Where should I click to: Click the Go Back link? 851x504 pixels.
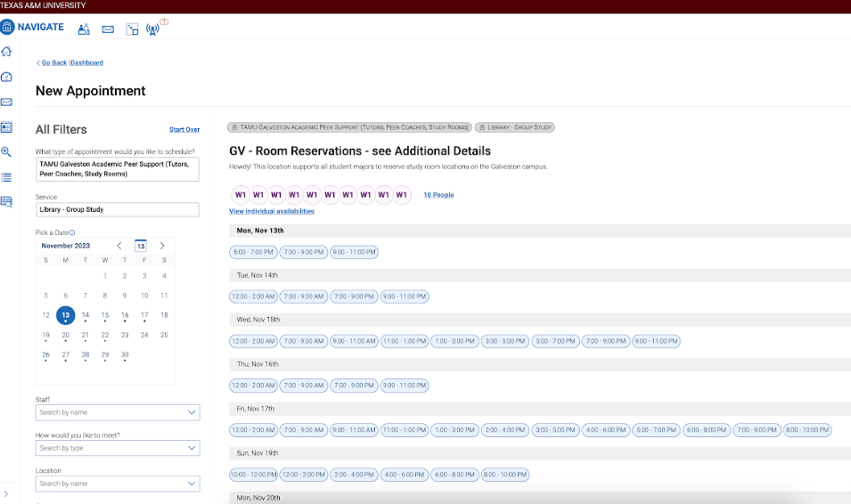53,63
